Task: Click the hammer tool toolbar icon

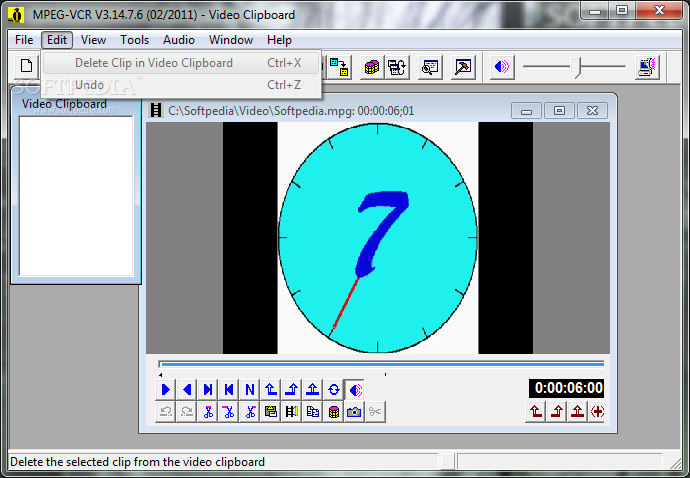Action: (x=463, y=67)
